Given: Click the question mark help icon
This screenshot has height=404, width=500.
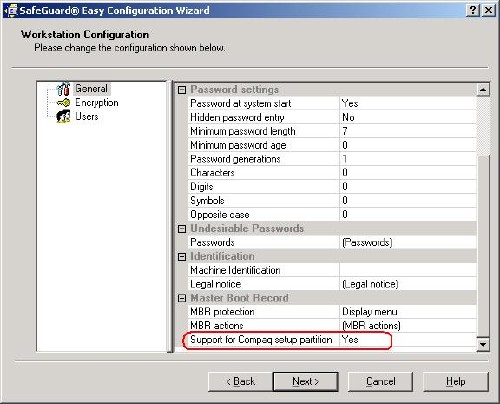Looking at the screenshot, I should (x=473, y=10).
